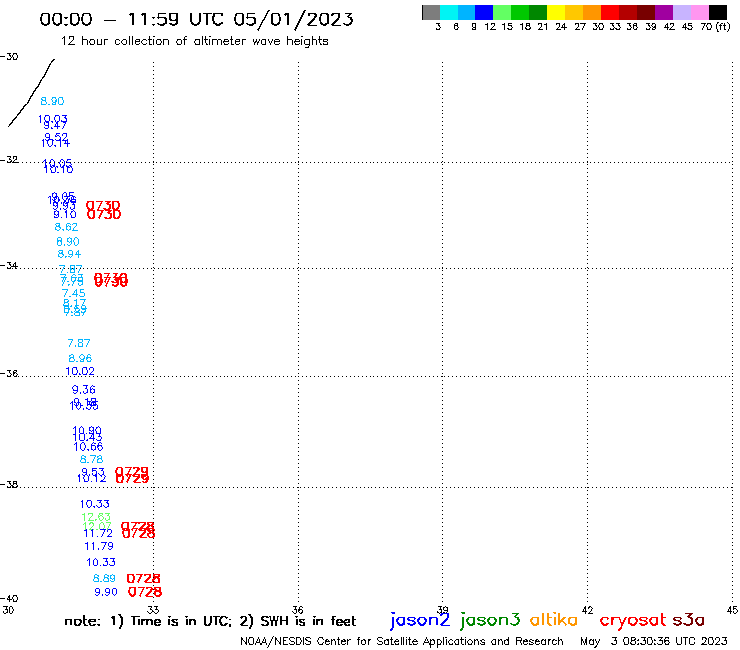Select the bright red swatch in the color scale

tap(609, 12)
